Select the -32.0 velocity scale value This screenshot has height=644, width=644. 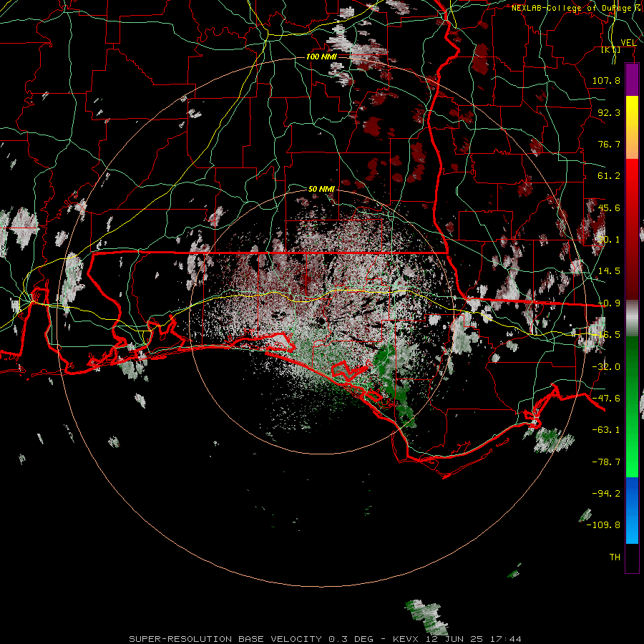(x=606, y=367)
